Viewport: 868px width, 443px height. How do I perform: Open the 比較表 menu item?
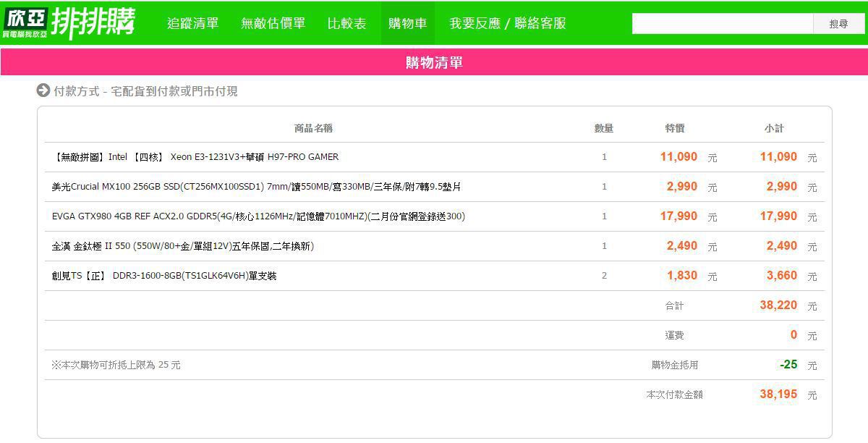click(346, 23)
